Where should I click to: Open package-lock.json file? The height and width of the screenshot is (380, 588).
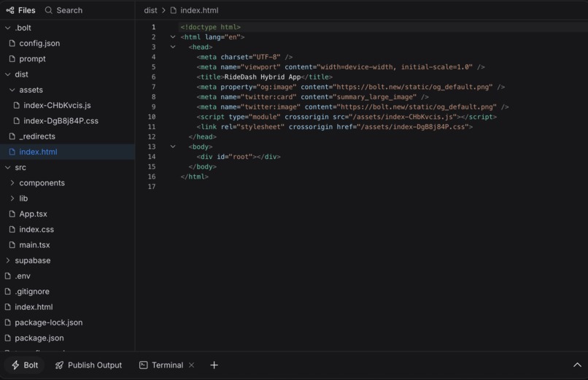[68, 322]
